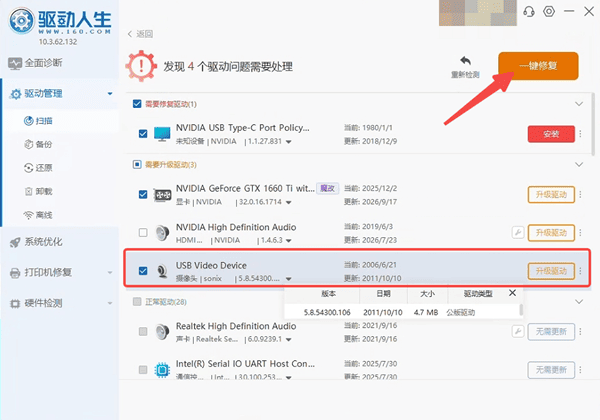Expand 打印机修复 sidebar arrow
The image size is (600, 420).
(110, 273)
